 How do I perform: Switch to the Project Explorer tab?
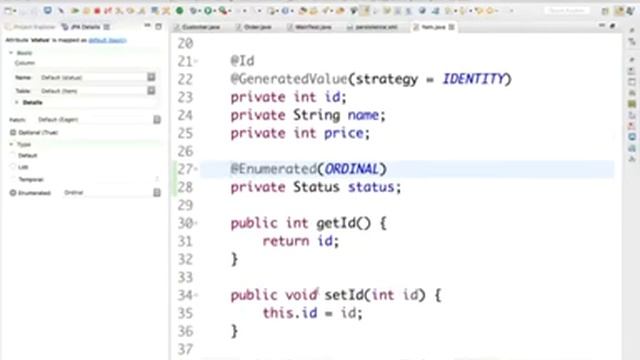(30, 27)
